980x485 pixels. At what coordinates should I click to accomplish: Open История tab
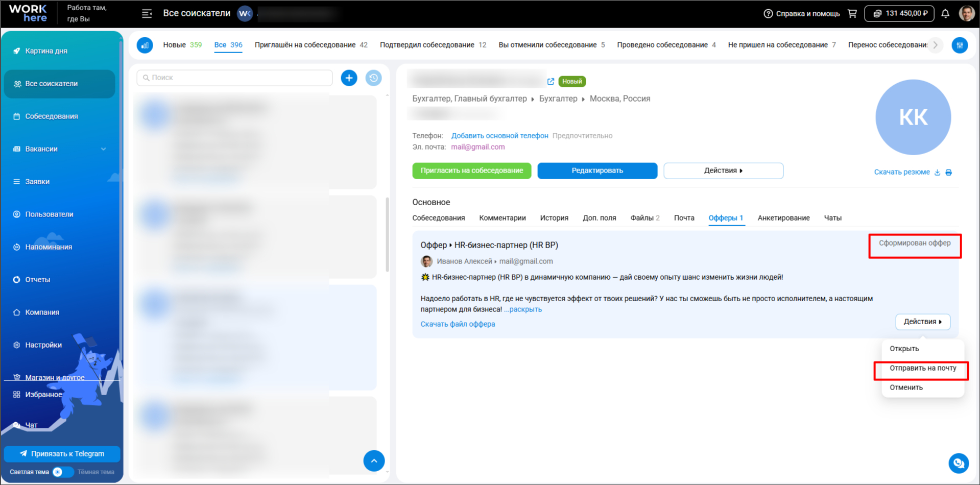click(554, 218)
